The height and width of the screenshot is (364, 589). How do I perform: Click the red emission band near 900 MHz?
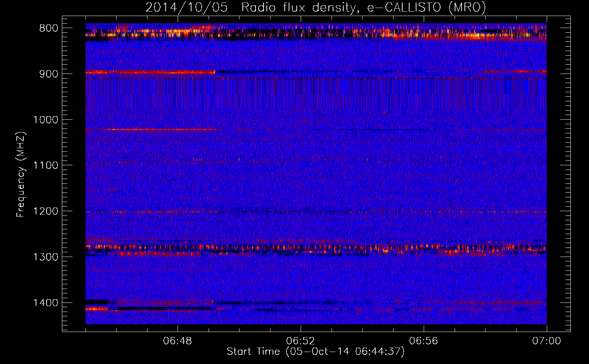pyautogui.click(x=150, y=72)
